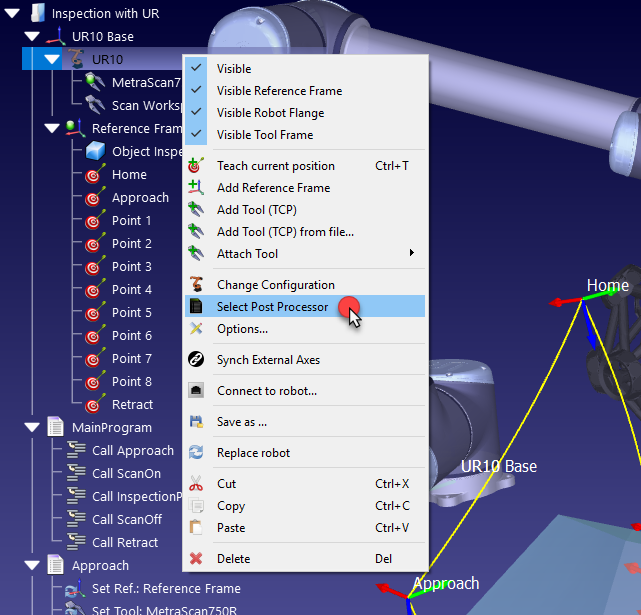Click the Add Reference Frame icon
Screen dimensions: 641x615
tap(197, 188)
